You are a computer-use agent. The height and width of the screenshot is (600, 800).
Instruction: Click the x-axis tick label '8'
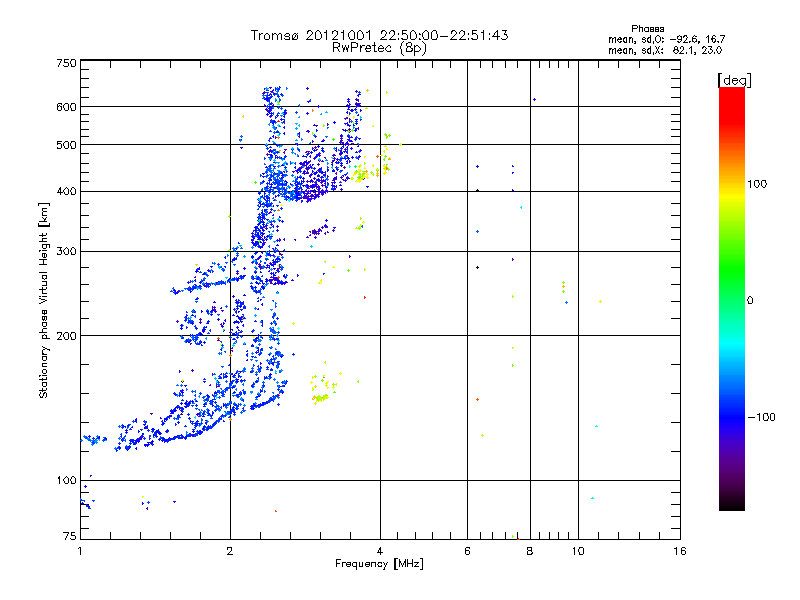(x=530, y=551)
